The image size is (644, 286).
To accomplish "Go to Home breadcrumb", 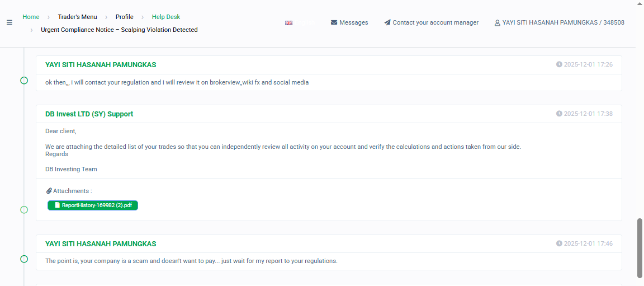I will [31, 17].
